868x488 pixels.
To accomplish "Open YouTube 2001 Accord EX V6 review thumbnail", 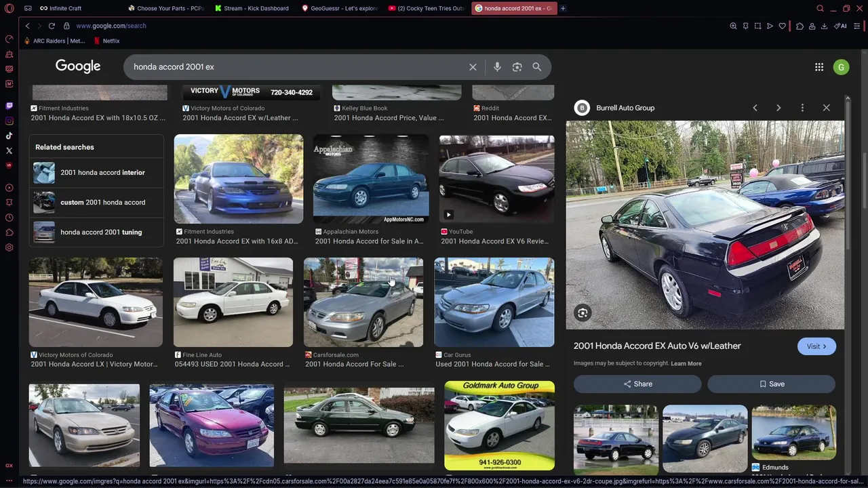I will (x=496, y=179).
